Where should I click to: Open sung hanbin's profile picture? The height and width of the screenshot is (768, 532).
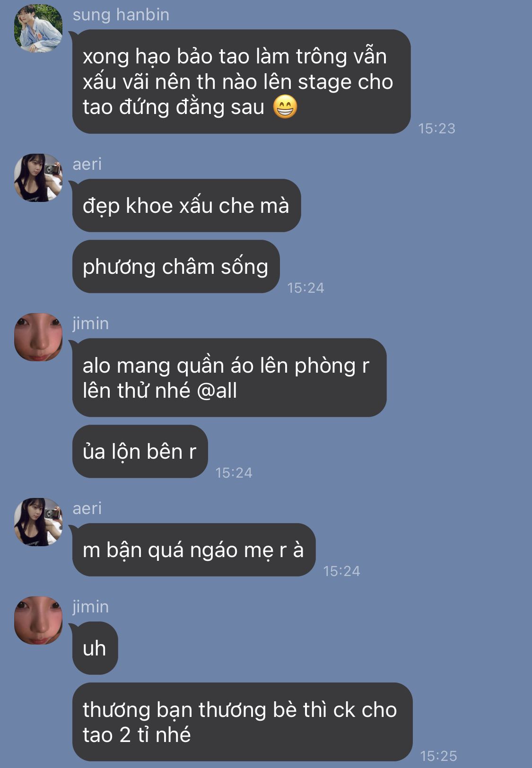[x=38, y=28]
